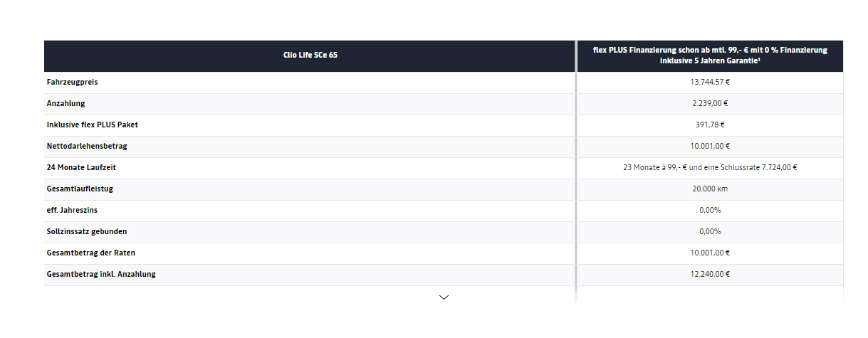The height and width of the screenshot is (338, 868).
Task: Click the Clio Life SCe 65 header
Action: point(310,55)
